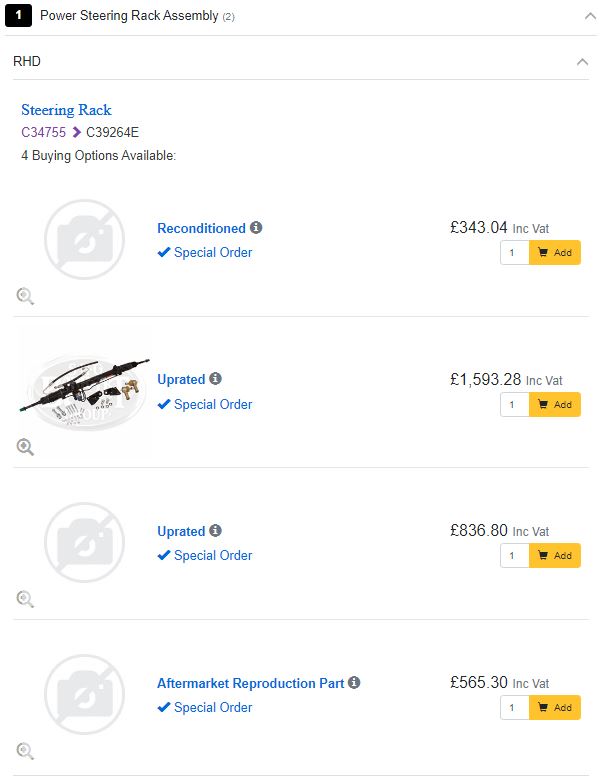The width and height of the screenshot is (600, 783).
Task: Add the £565.30 Aftermarket part to cart
Action: point(554,708)
